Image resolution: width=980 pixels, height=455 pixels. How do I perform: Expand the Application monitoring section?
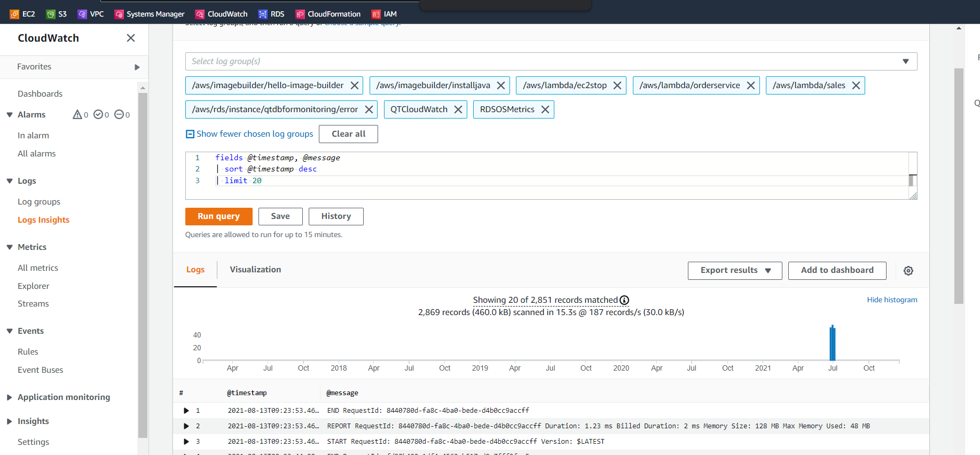[x=10, y=397]
